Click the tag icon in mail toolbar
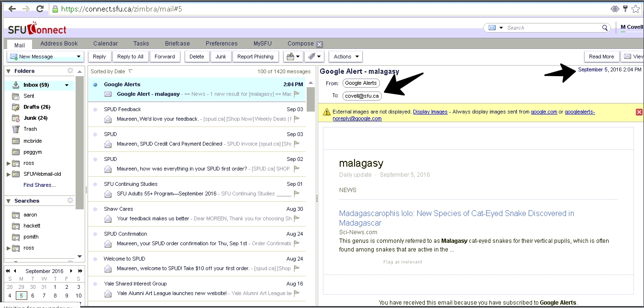 311,57
